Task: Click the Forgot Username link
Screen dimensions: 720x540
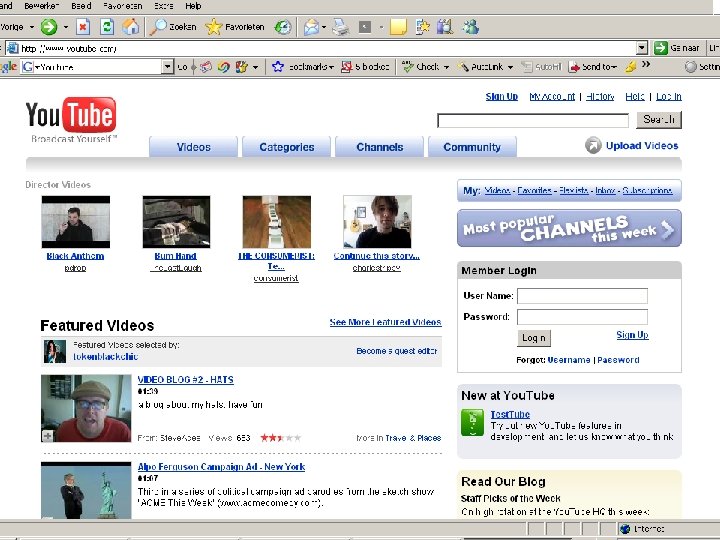Action: pos(569,360)
